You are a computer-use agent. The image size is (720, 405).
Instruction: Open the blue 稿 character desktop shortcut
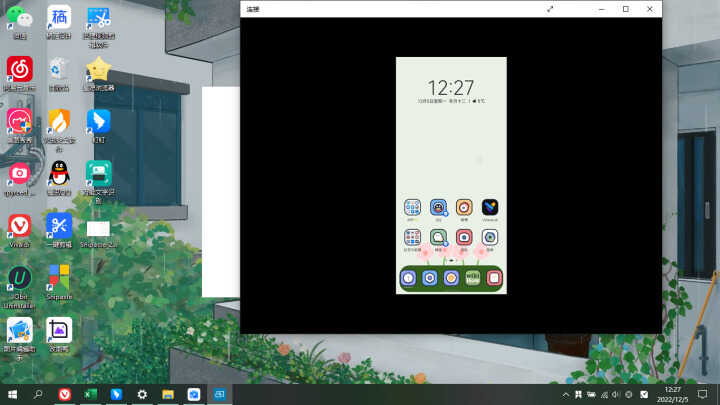click(59, 21)
